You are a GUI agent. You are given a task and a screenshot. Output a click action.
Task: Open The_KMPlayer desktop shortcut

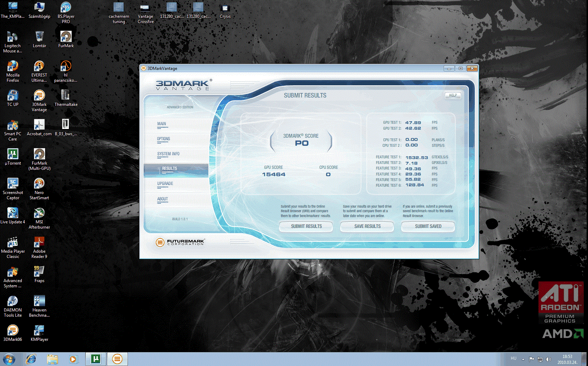coord(13,10)
